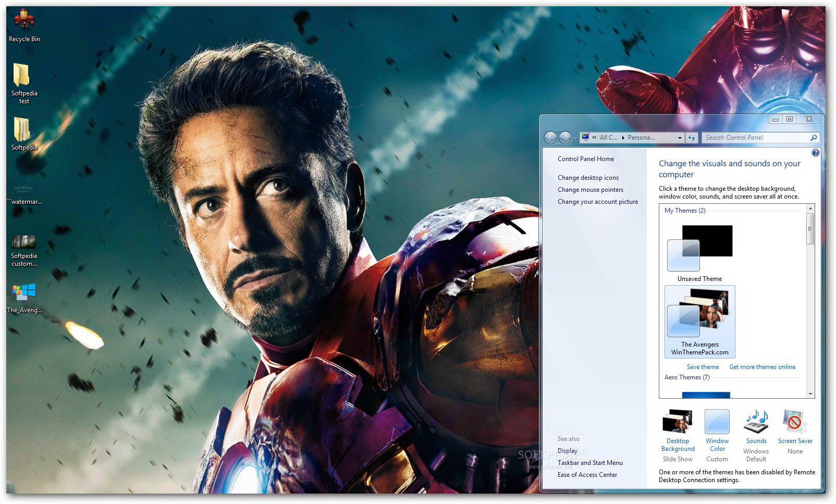Minimize the Personalization window
The image size is (836, 504).
click(776, 119)
